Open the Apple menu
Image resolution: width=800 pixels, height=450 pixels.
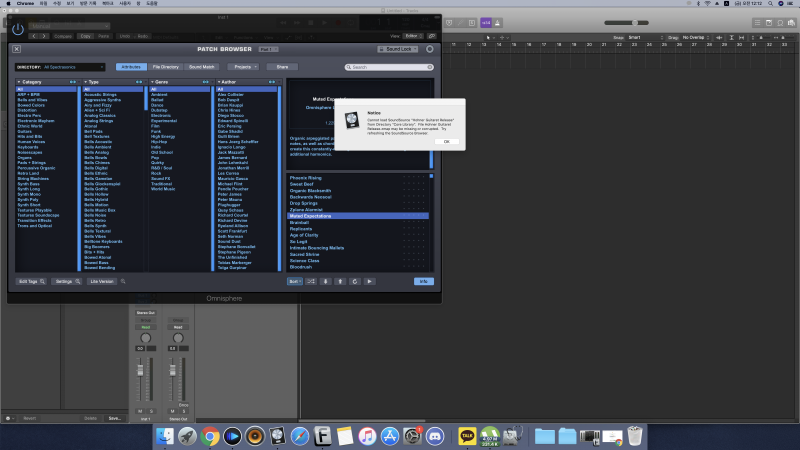8,3
